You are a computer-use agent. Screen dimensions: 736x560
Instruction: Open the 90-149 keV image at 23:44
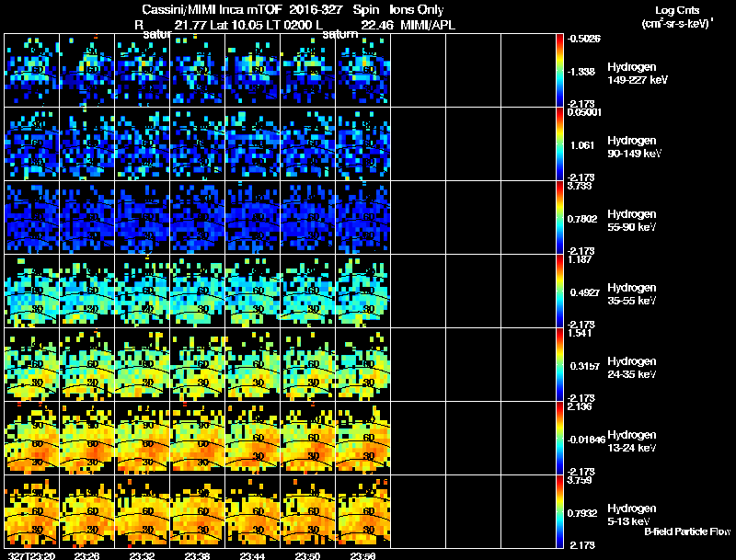[x=252, y=144]
